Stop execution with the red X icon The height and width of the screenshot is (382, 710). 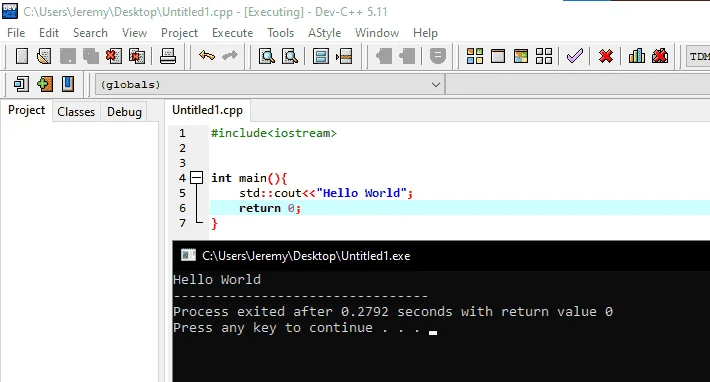pos(605,56)
